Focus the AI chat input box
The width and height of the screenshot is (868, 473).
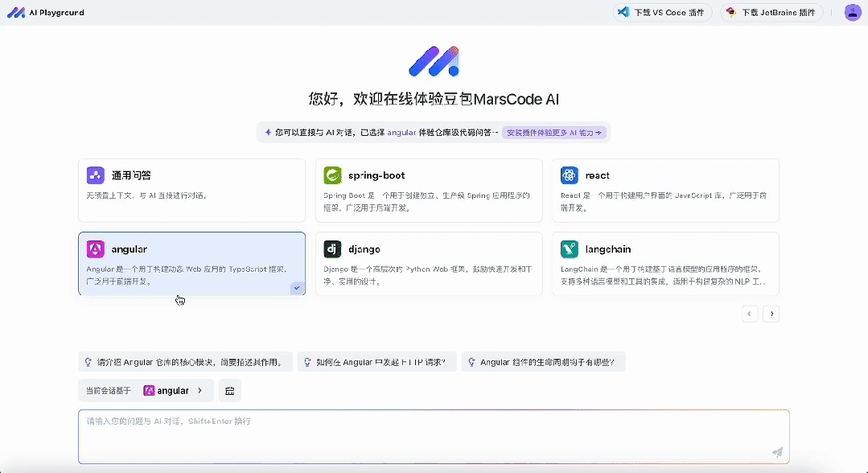434,437
